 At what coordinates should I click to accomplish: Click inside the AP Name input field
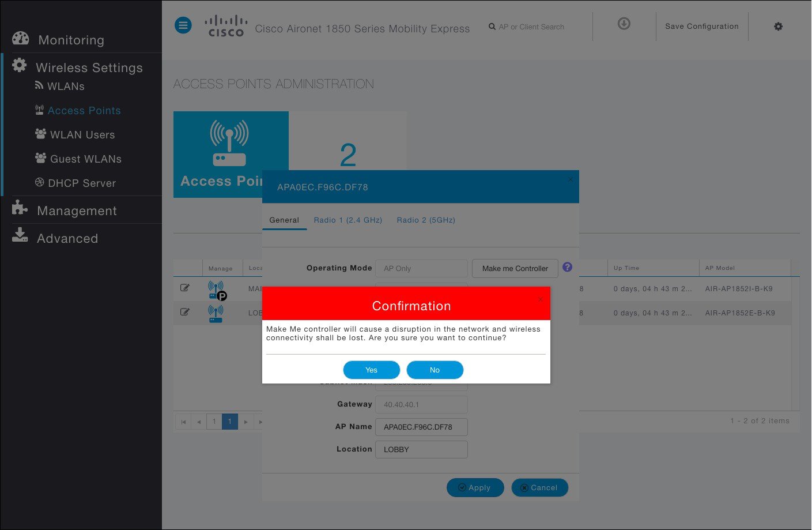click(x=421, y=426)
